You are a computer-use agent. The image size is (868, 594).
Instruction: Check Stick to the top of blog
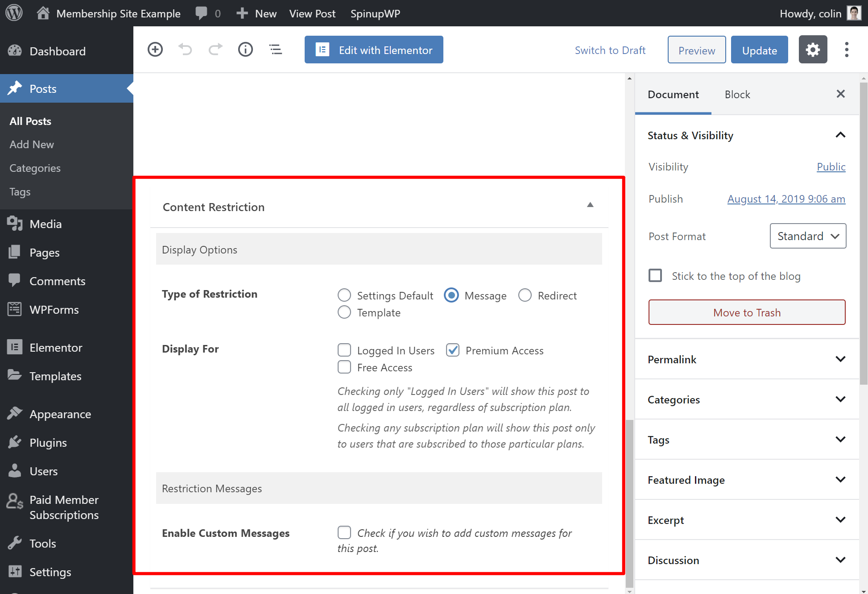tap(655, 275)
